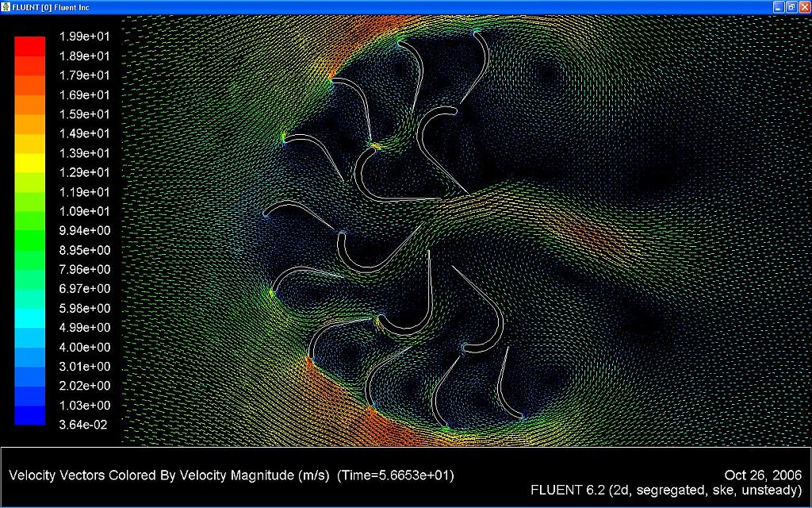Maximize the FLUENT window
The image size is (812, 508).
(x=792, y=6)
